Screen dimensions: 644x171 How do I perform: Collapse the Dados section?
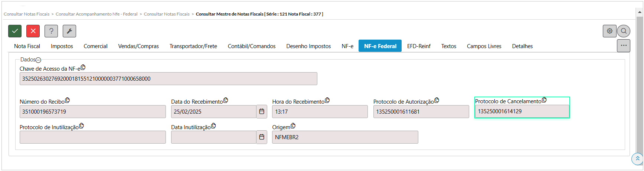pos(38,60)
